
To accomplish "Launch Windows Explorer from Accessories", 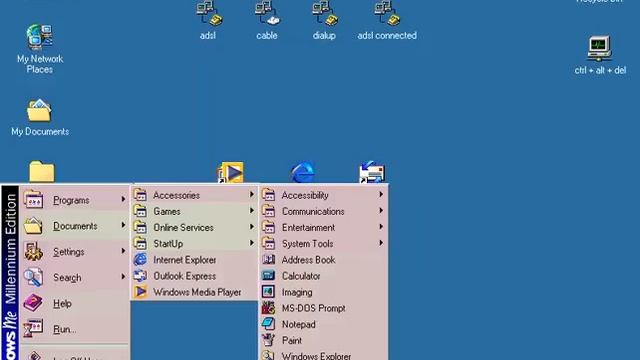I will coord(324,356).
